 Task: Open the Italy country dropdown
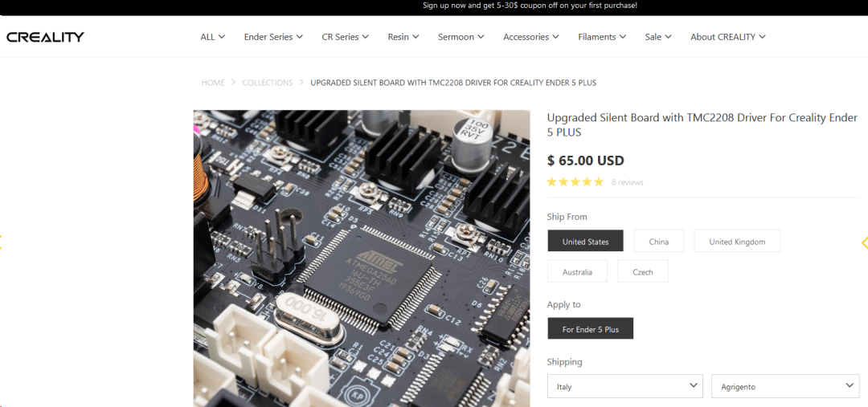tap(625, 386)
